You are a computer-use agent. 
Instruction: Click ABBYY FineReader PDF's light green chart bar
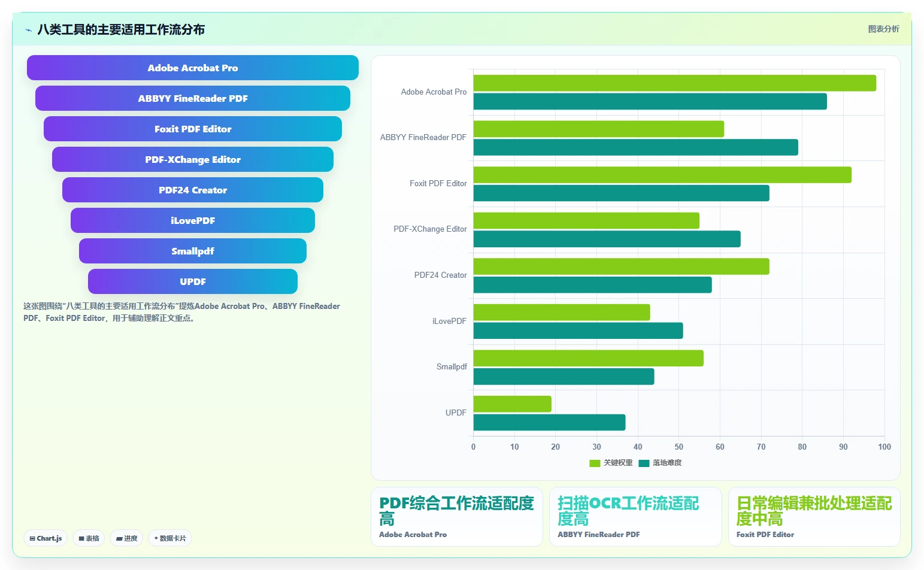pos(599,129)
